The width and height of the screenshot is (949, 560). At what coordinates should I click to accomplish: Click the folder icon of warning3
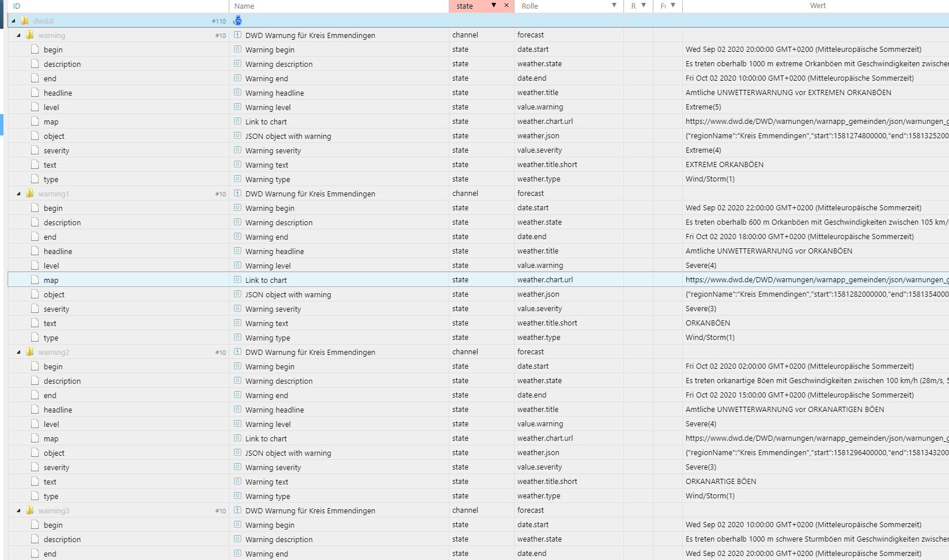point(30,510)
